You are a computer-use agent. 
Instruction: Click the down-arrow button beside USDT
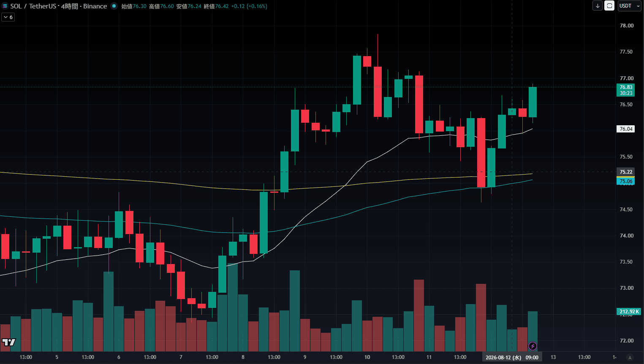coord(598,6)
